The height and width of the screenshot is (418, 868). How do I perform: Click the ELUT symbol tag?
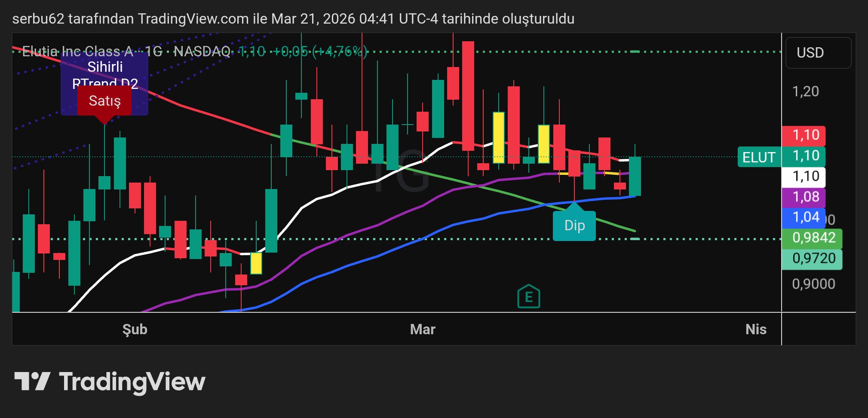click(759, 157)
